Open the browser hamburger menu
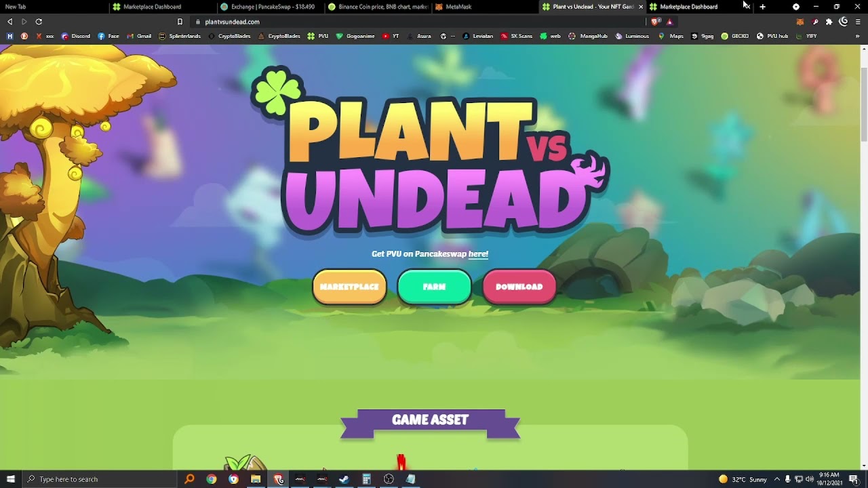The image size is (868, 488). click(858, 22)
